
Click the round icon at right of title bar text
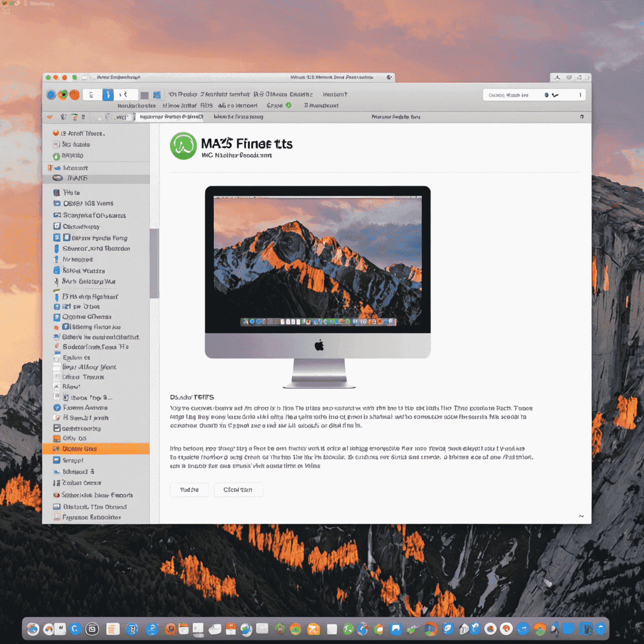coord(389,77)
